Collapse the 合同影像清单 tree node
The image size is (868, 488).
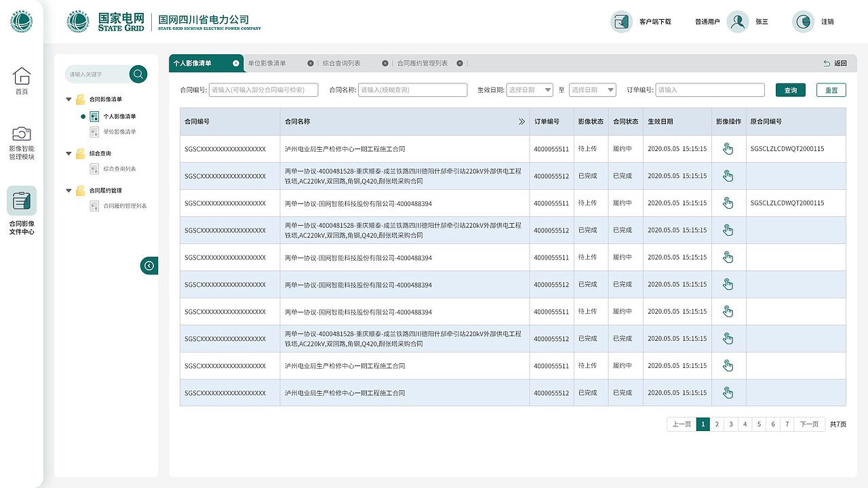pyautogui.click(x=68, y=100)
